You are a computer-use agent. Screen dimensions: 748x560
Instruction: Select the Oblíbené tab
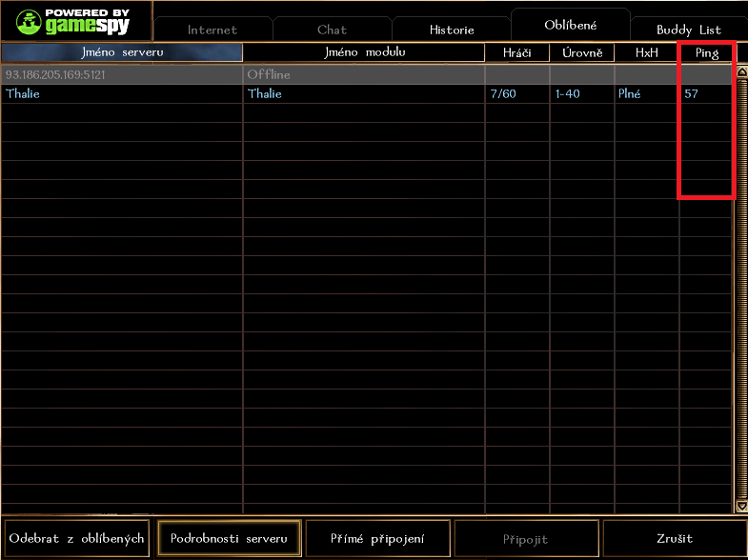[x=570, y=25]
